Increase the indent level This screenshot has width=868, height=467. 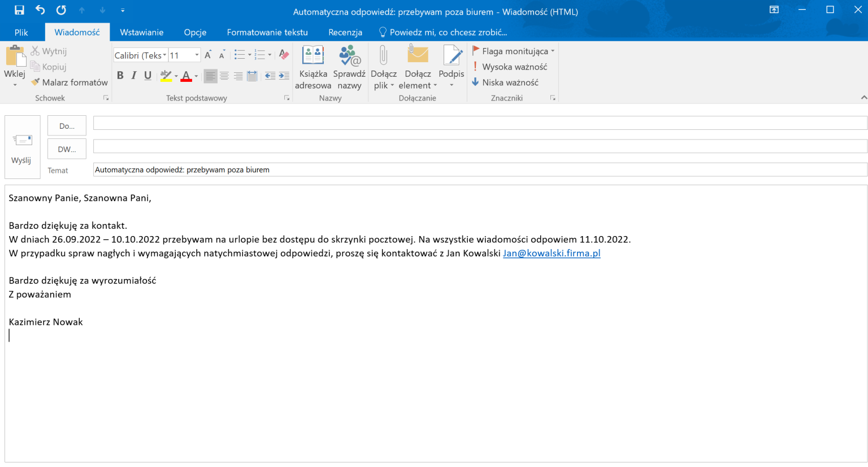coord(284,76)
